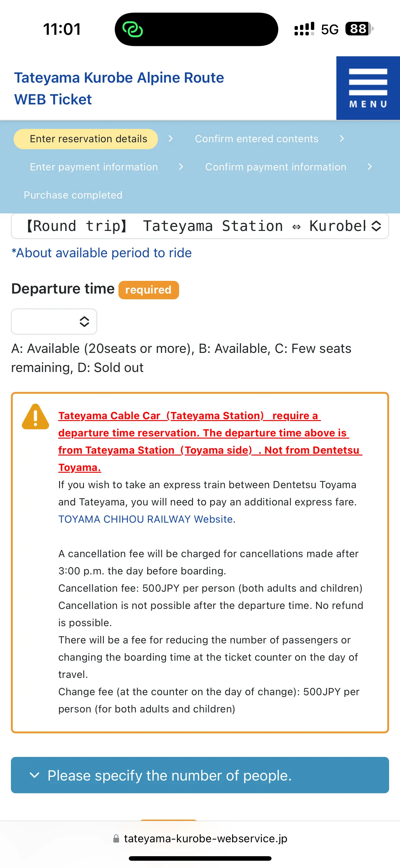Select the Purchase completed step
Viewport: 400px width, 868px height.
pos(73,195)
